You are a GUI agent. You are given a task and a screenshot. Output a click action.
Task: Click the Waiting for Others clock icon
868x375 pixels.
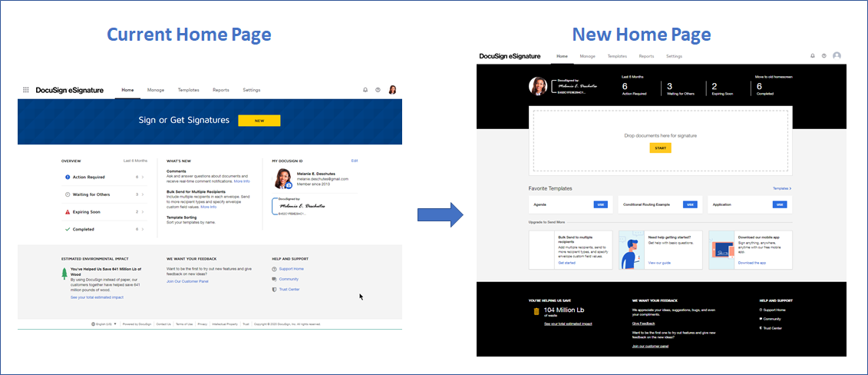pos(68,194)
